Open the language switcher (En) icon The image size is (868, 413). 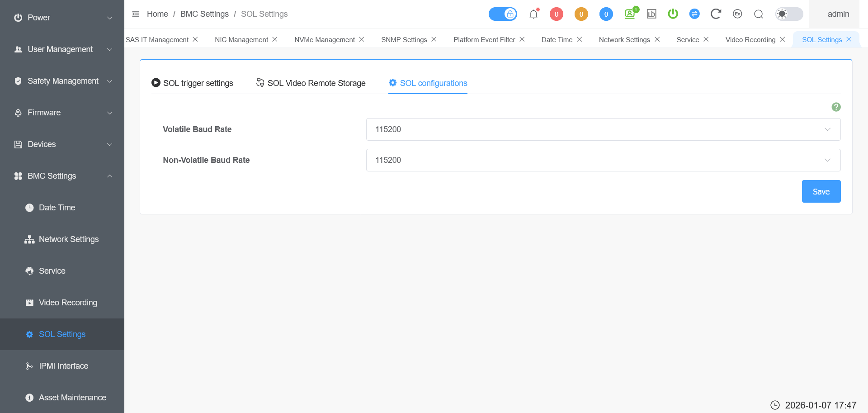pos(737,14)
